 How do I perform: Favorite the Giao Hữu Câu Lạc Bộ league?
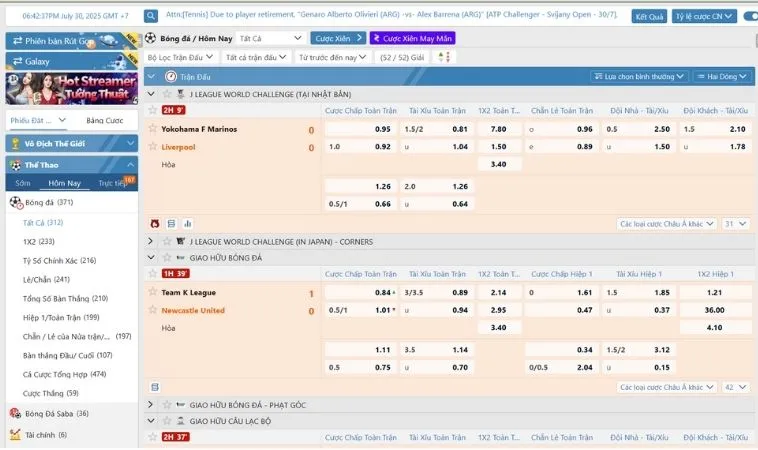click(x=167, y=421)
